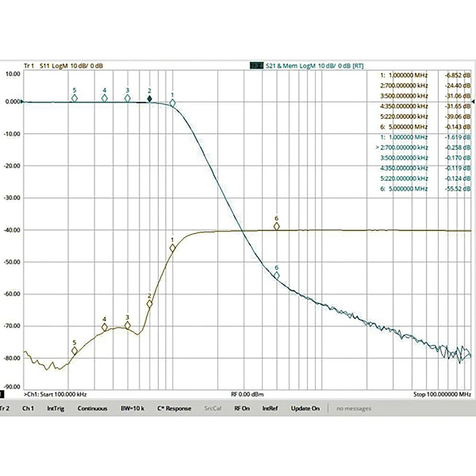Viewport: 476px width, 476px height.
Task: Select brown S11 marker 3 diamond
Action: coord(127,325)
